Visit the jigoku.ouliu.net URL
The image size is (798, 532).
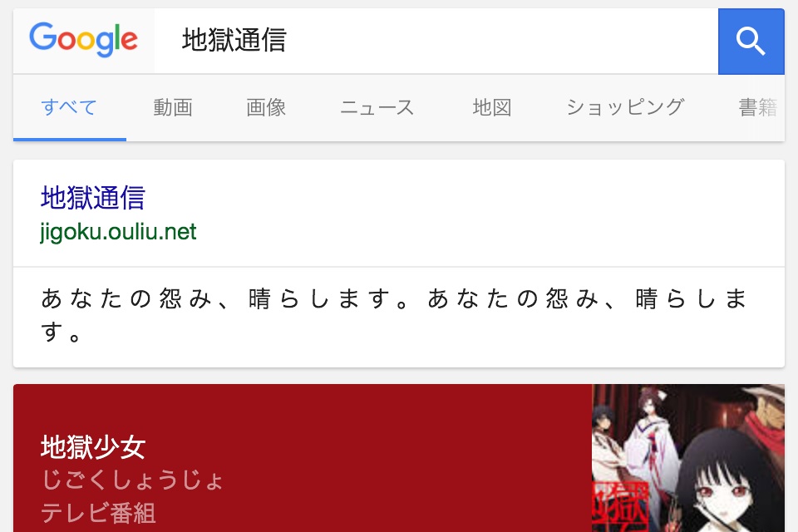click(x=118, y=232)
